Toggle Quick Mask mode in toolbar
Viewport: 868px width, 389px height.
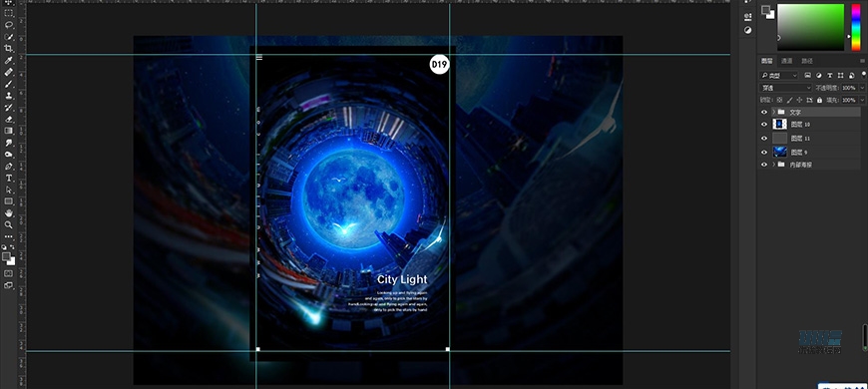pos(9,273)
